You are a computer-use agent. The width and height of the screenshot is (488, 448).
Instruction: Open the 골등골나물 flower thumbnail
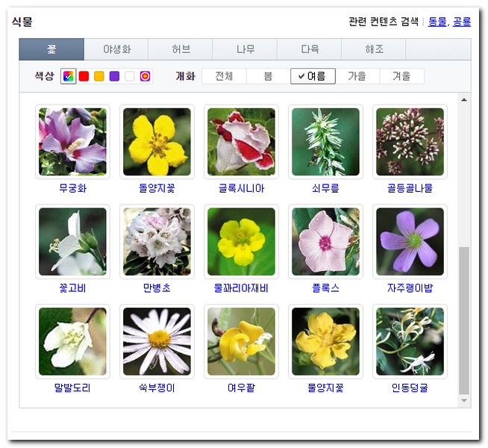point(410,142)
